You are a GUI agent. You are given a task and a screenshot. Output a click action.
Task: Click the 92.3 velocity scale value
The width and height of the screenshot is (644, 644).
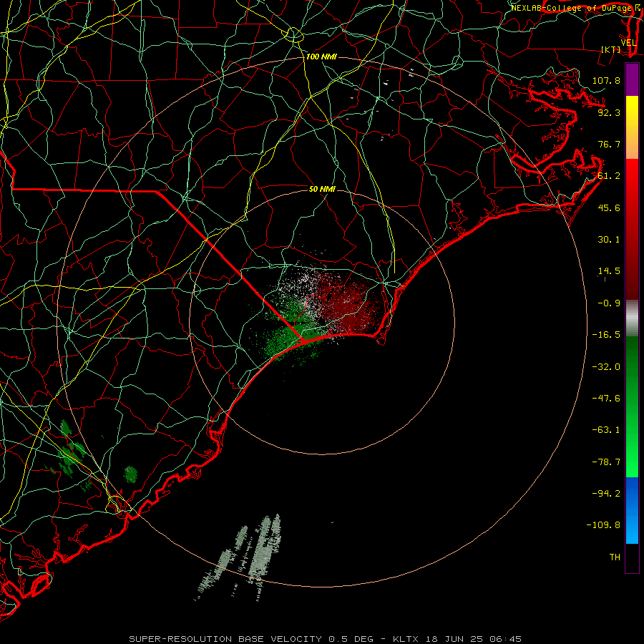609,112
